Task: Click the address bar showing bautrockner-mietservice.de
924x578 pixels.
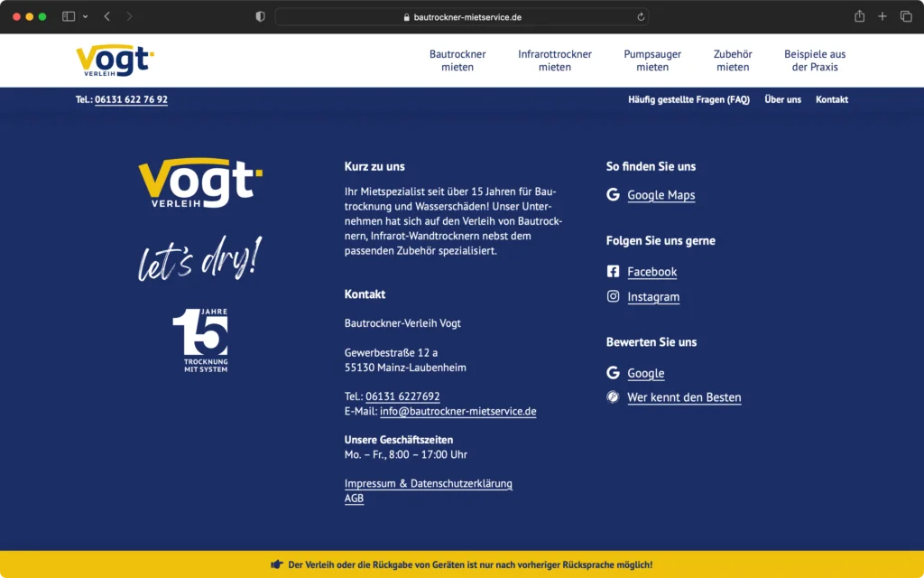Action: [x=462, y=17]
